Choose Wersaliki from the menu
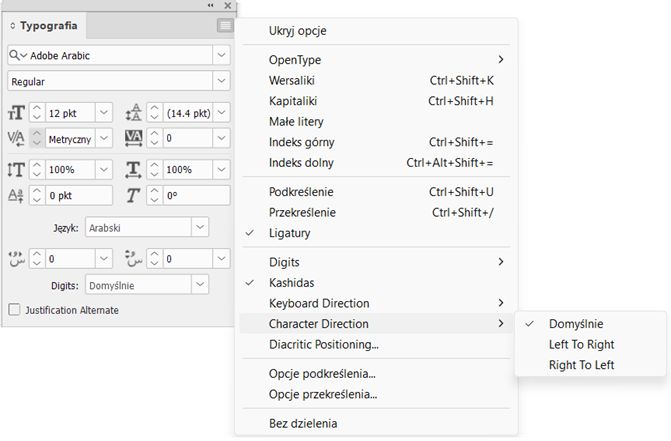 click(x=377, y=80)
